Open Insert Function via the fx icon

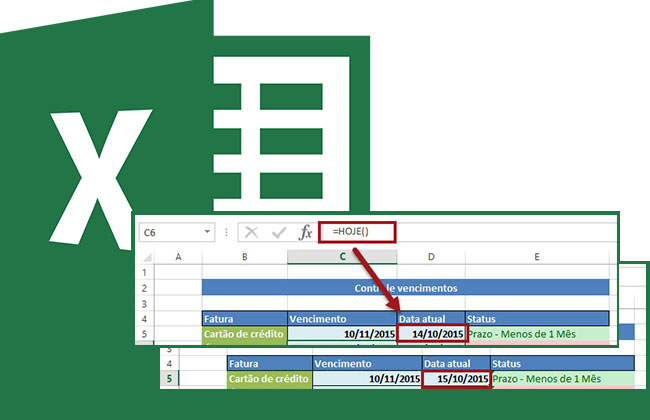[306, 232]
